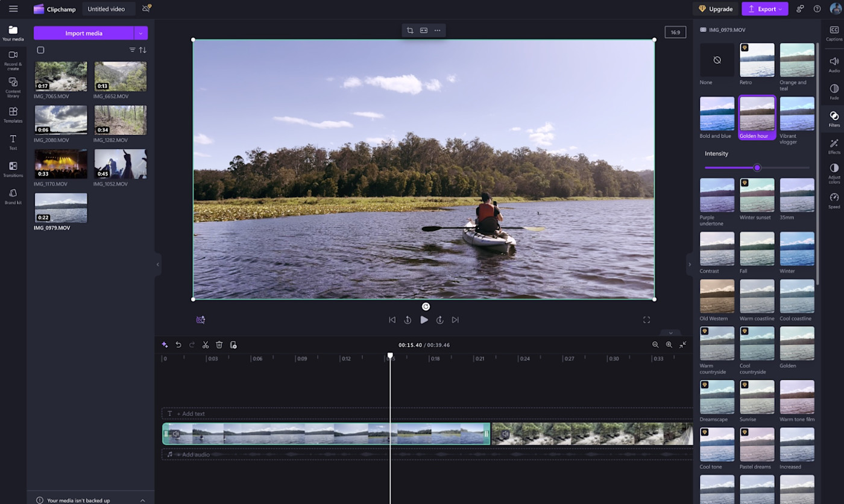
Task: Collapse the left media panel
Action: (158, 264)
